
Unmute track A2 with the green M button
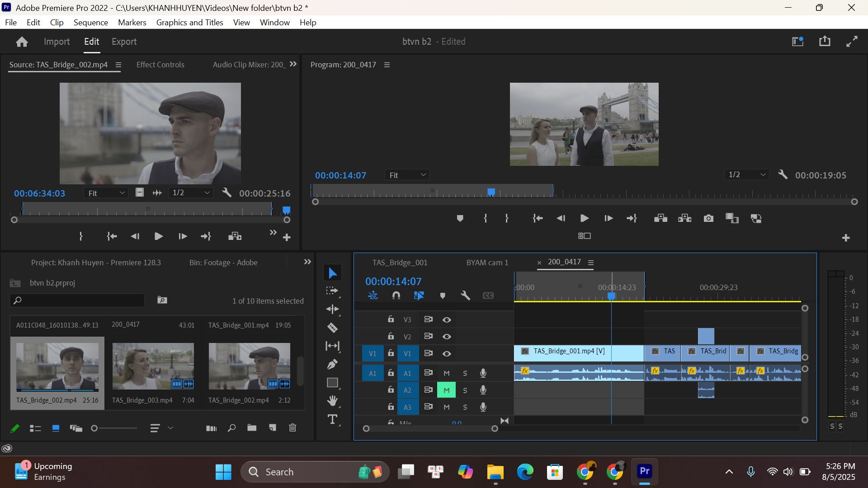coord(446,390)
